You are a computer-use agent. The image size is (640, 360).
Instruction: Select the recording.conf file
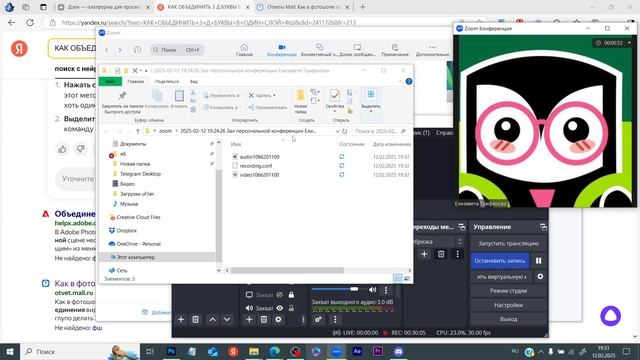click(x=256, y=166)
